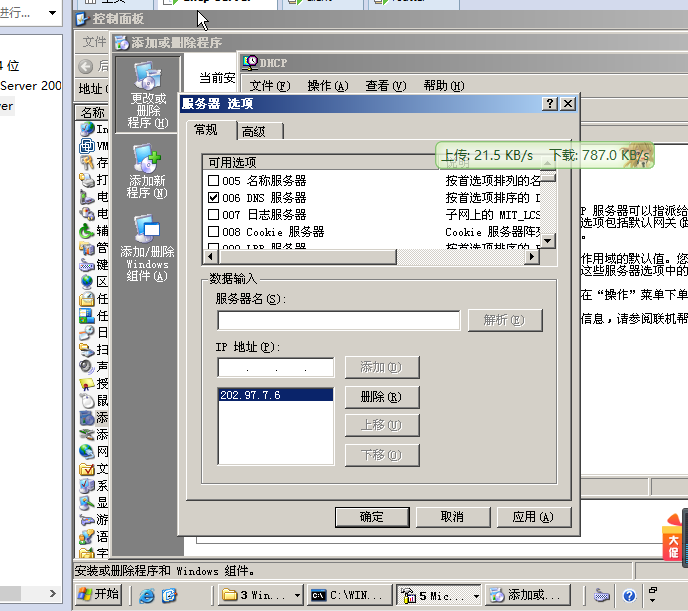This screenshot has height=611, width=688.
Task: Click the scanner icon in Control Panel list
Action: 87,350
